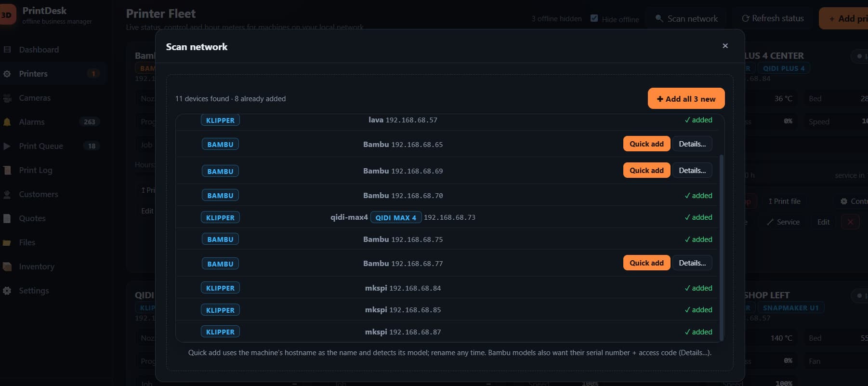Click the Scan network button in header
The width and height of the screenshot is (868, 386).
click(687, 18)
